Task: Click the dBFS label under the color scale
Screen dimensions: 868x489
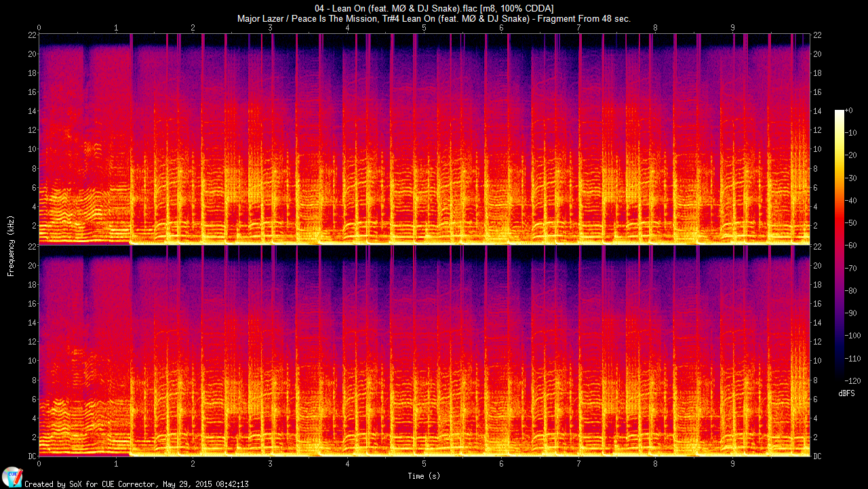Action: click(846, 393)
